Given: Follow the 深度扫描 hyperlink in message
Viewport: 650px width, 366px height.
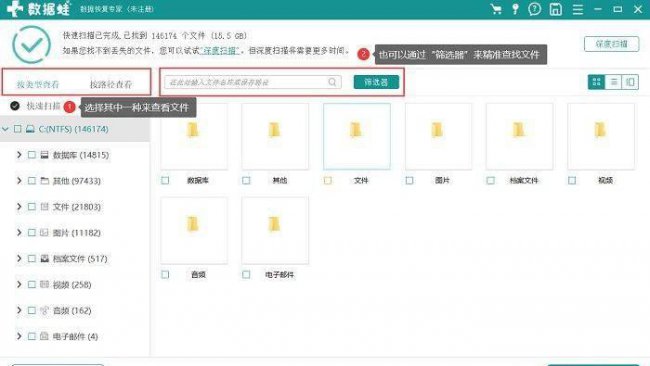Looking at the screenshot, I should tap(220, 51).
